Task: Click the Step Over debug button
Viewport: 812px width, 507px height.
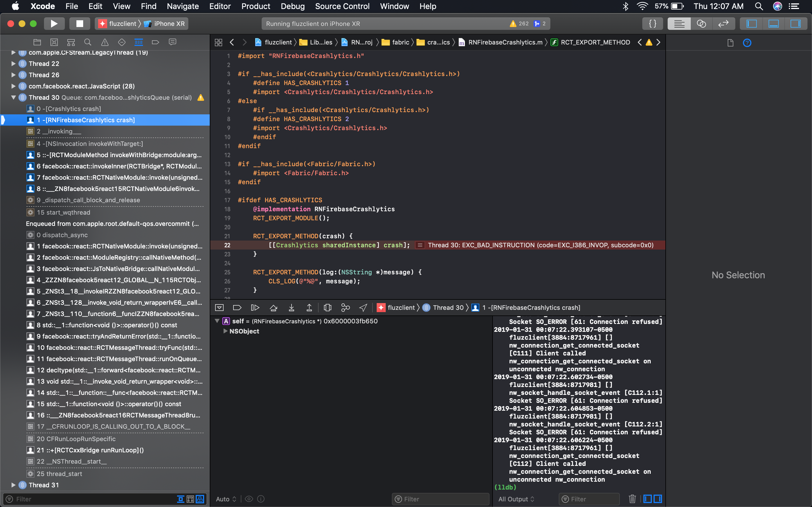Action: [x=273, y=308]
